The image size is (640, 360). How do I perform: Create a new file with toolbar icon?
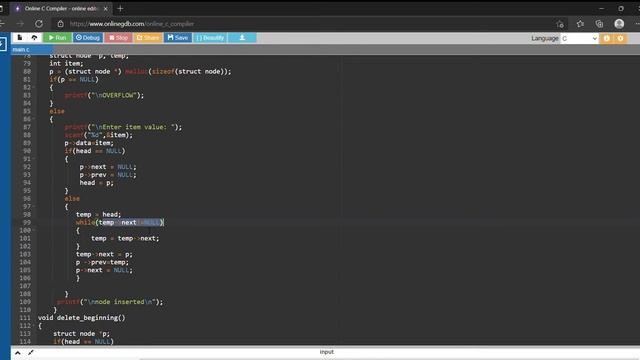click(x=20, y=38)
